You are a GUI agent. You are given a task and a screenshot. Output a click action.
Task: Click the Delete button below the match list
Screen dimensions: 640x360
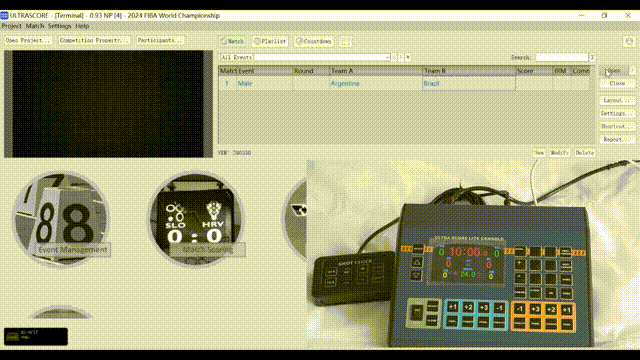coord(584,153)
